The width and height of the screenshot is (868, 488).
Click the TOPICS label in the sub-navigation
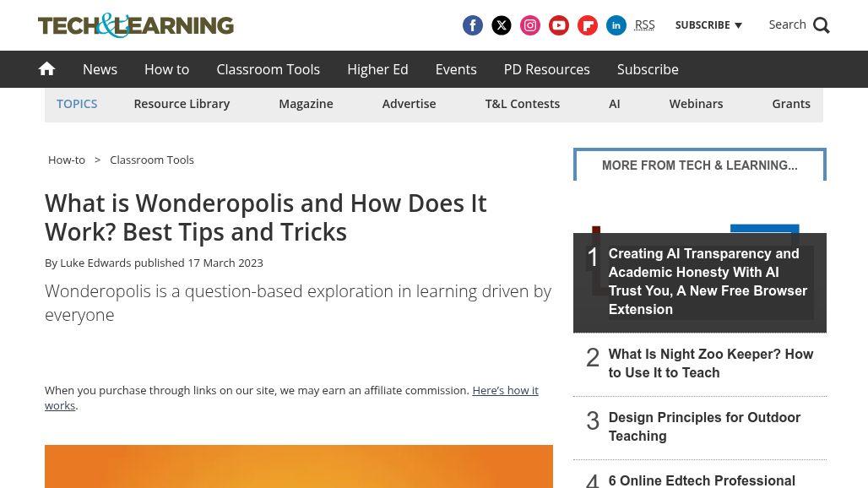point(77,104)
